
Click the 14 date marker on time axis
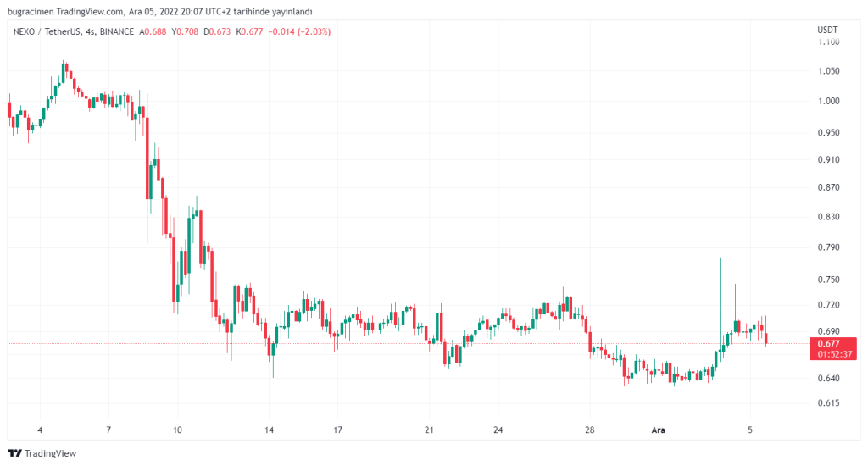pyautogui.click(x=269, y=430)
